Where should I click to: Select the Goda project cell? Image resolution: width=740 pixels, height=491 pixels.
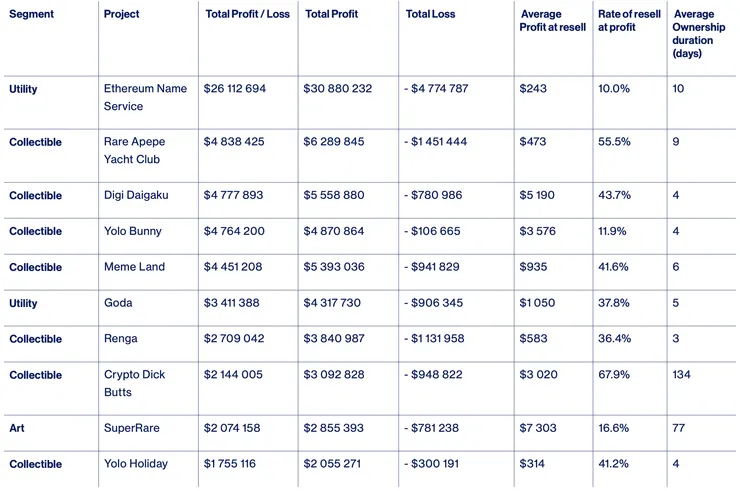pyautogui.click(x=118, y=303)
